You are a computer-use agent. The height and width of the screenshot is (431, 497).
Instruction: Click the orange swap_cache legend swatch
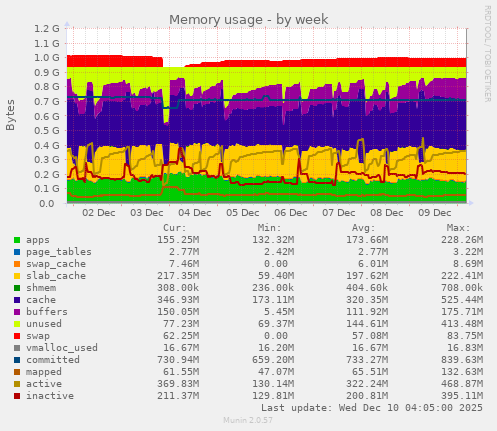pyautogui.click(x=17, y=264)
